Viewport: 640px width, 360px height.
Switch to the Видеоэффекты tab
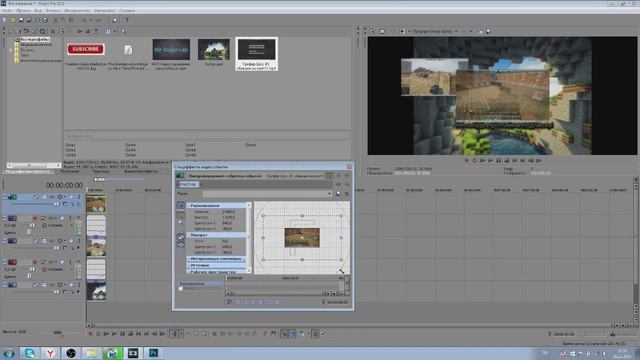pos(141,172)
